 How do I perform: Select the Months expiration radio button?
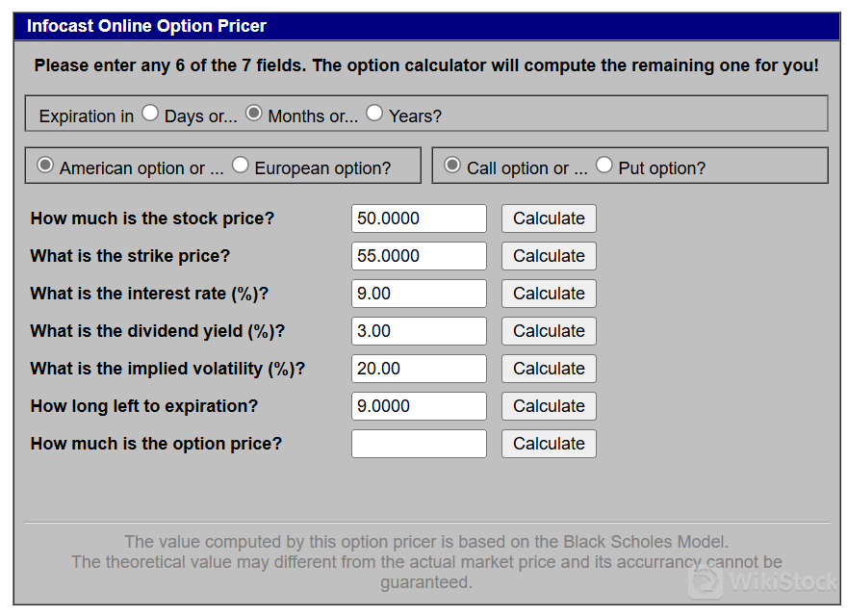(x=254, y=114)
